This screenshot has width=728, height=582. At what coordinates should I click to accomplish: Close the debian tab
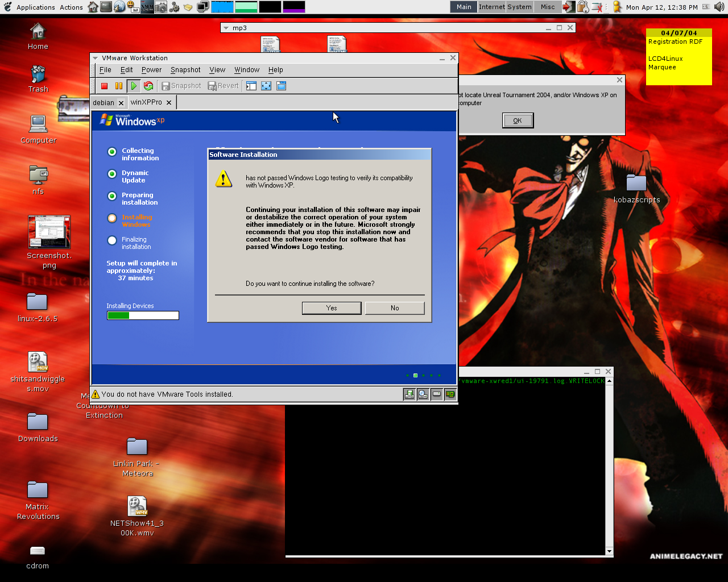pos(121,103)
